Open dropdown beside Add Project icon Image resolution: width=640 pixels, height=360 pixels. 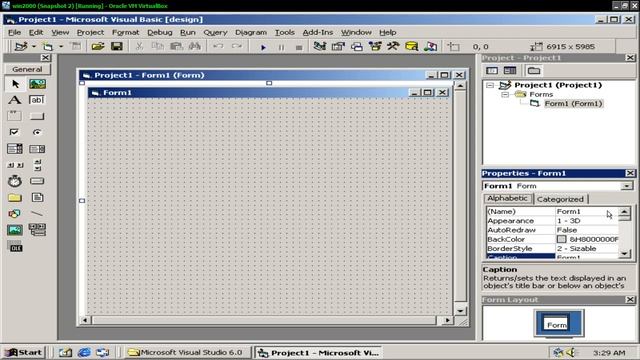pyautogui.click(x=34, y=47)
